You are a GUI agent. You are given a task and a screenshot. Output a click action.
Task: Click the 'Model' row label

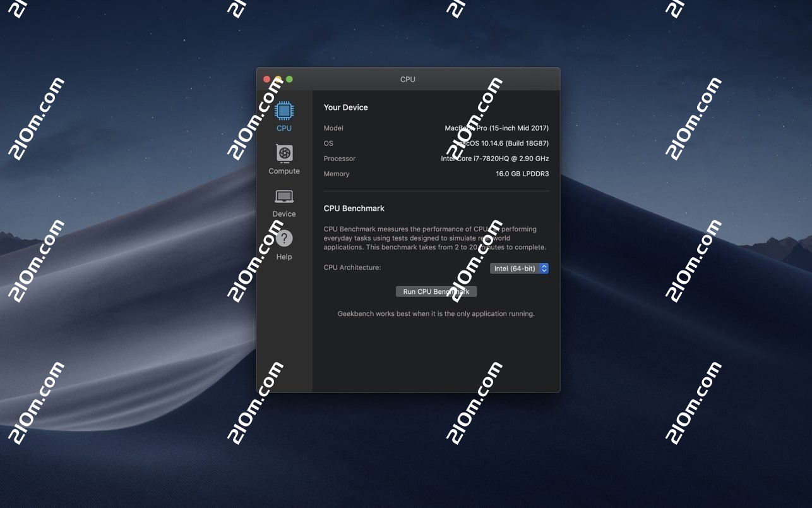pyautogui.click(x=333, y=128)
